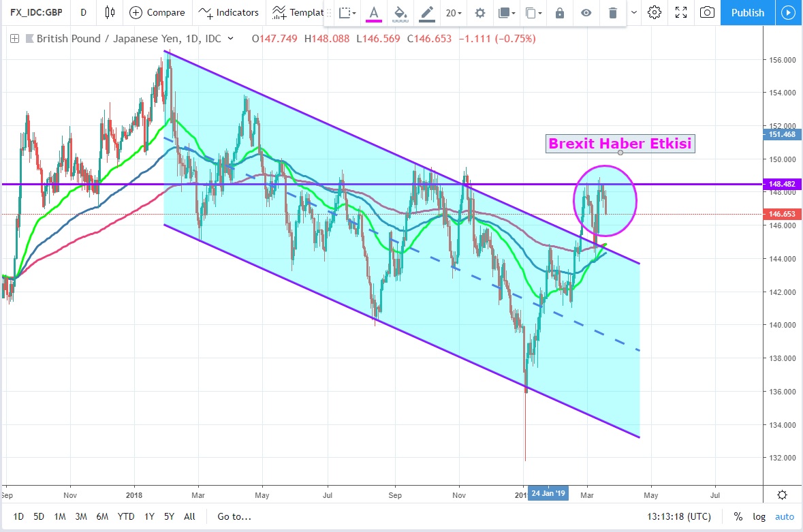The height and width of the screenshot is (532, 803).
Task: Select the 3M time range
Action: click(81, 516)
